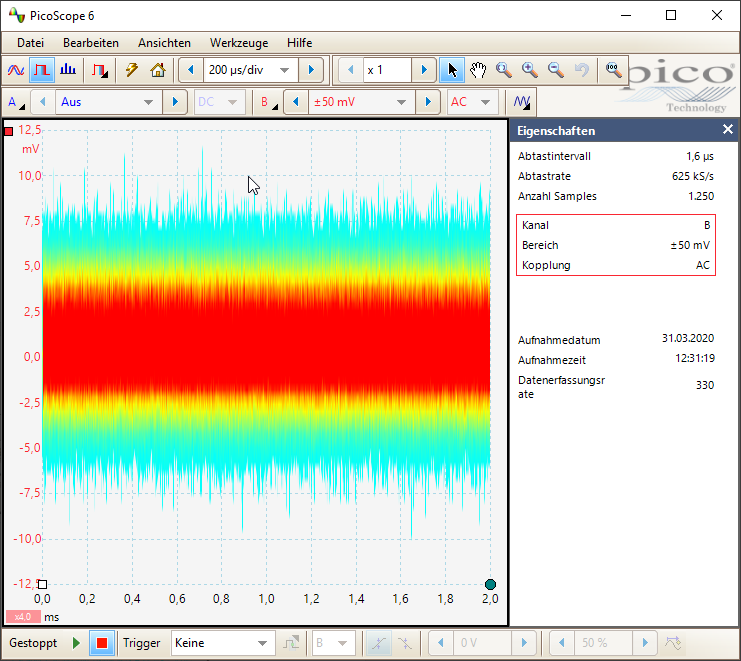The width and height of the screenshot is (741, 661).
Task: Select the arrow pointer tool
Action: tap(452, 70)
